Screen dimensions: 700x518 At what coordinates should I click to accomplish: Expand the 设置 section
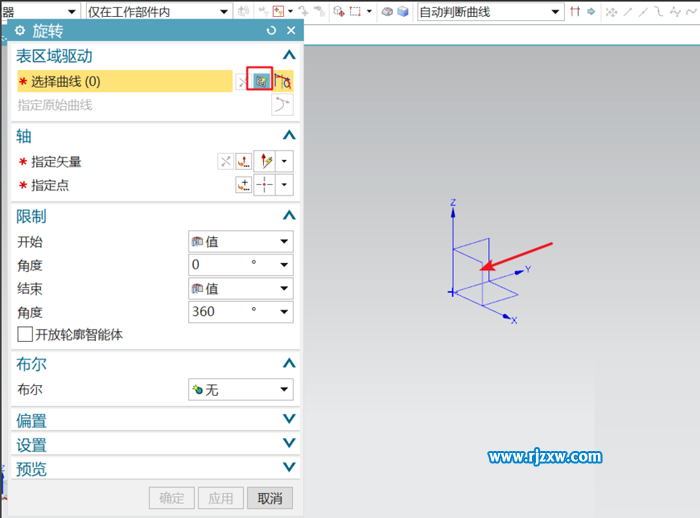pyautogui.click(x=289, y=443)
